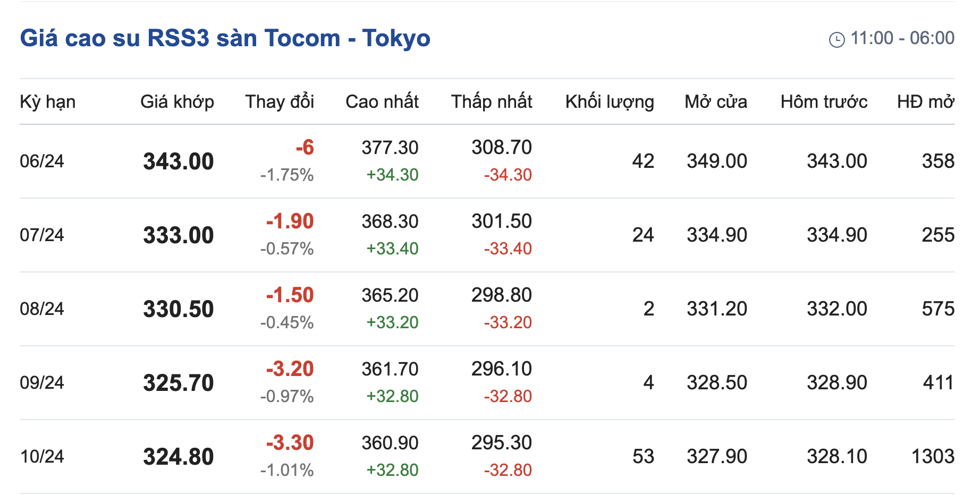Click the clock icon beside trading hours
Viewport: 980px width, 495px height.
click(837, 39)
